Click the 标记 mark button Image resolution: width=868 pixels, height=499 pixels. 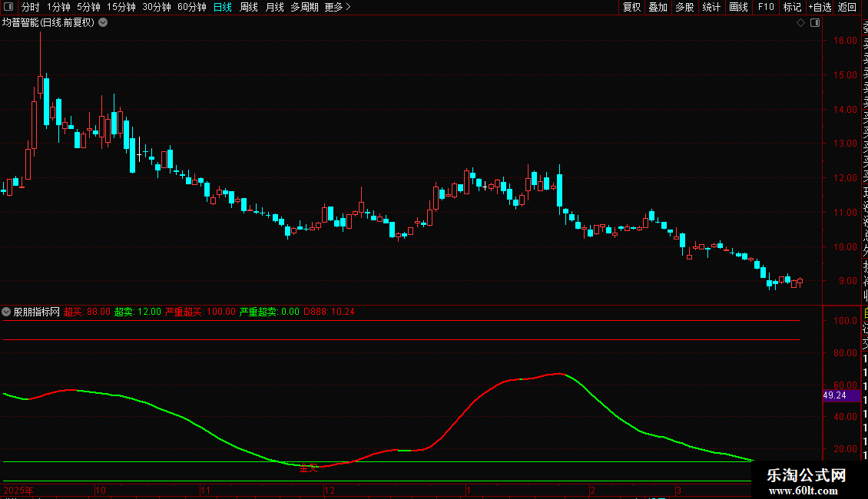792,7
